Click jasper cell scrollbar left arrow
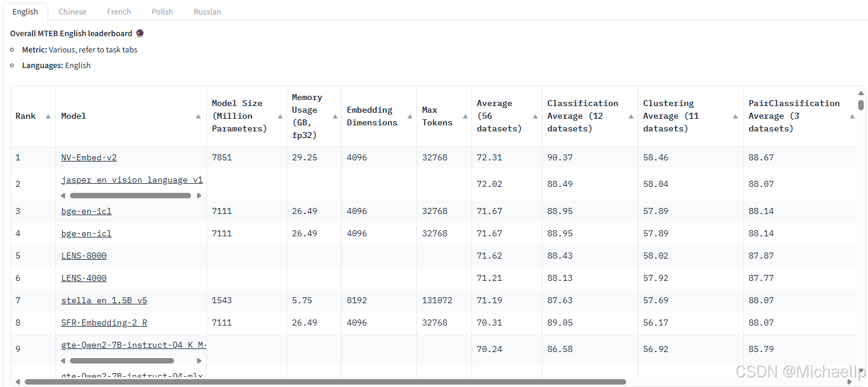The image size is (868, 387). pos(63,195)
